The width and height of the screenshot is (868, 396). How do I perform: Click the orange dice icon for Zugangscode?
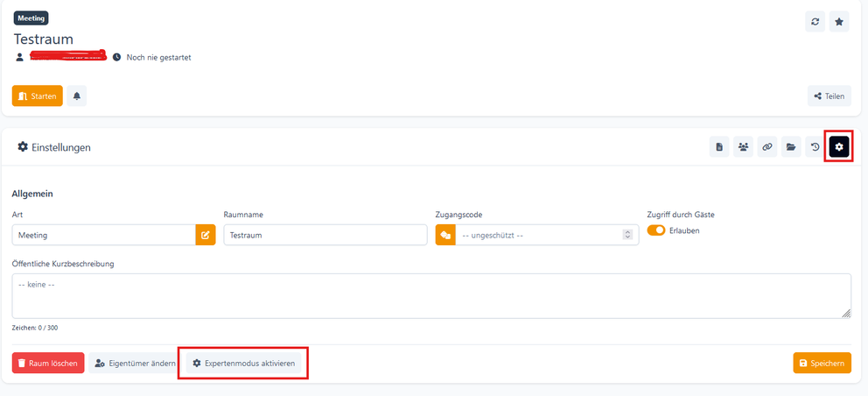pos(445,235)
